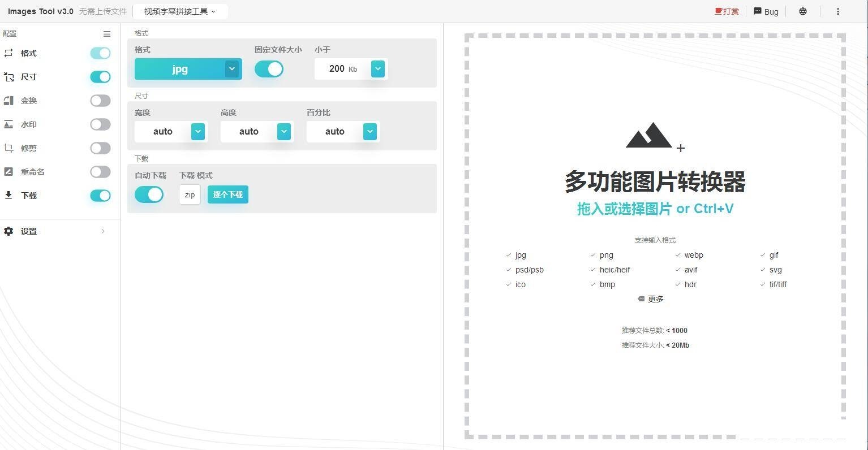Click the zip download mode option
The width and height of the screenshot is (868, 450).
coord(189,194)
